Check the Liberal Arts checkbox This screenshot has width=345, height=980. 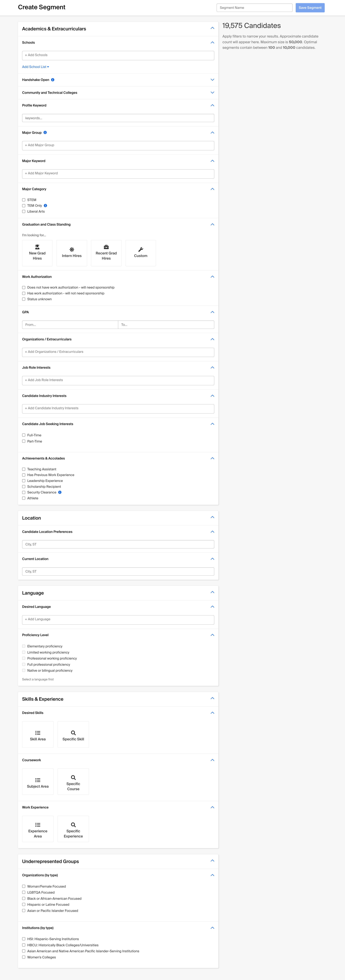coord(24,211)
